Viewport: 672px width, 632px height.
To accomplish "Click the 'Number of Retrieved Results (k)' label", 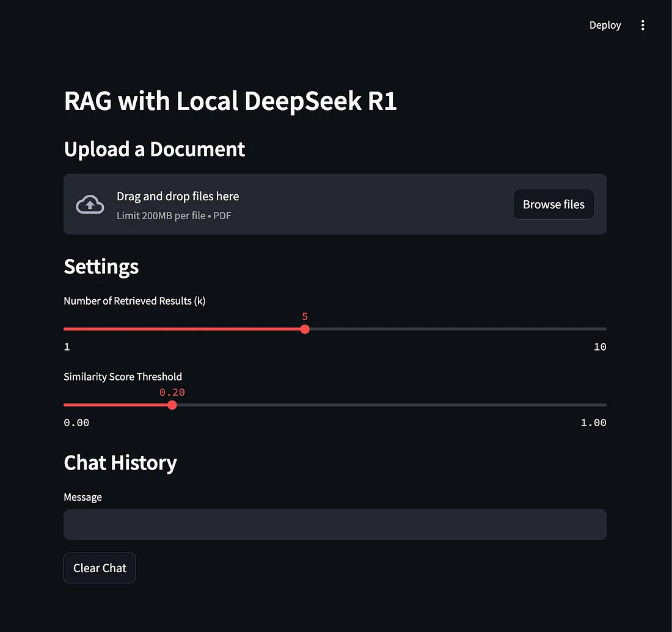I will 134,301.
